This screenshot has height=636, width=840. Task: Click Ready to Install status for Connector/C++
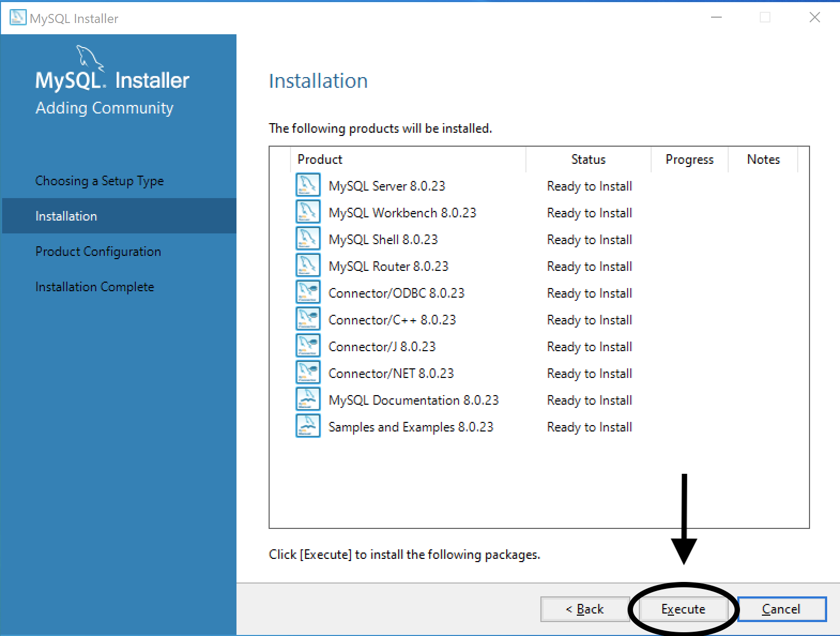[590, 320]
